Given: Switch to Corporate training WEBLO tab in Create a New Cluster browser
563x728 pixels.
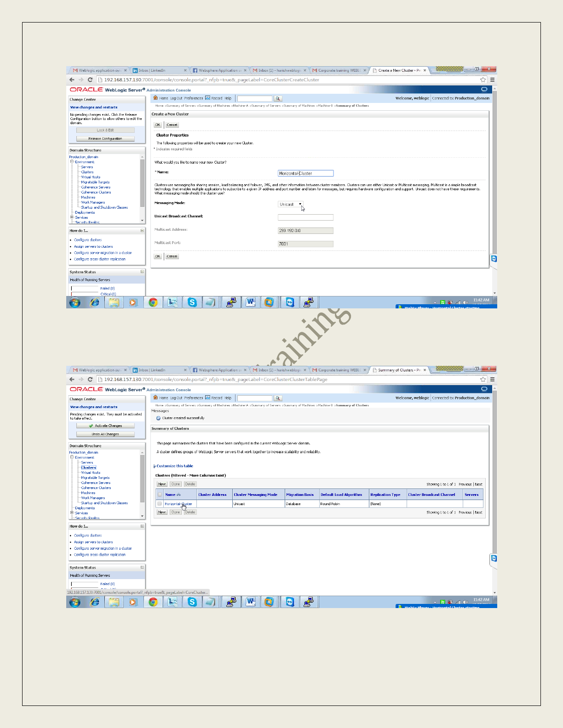Looking at the screenshot, I should [339, 70].
